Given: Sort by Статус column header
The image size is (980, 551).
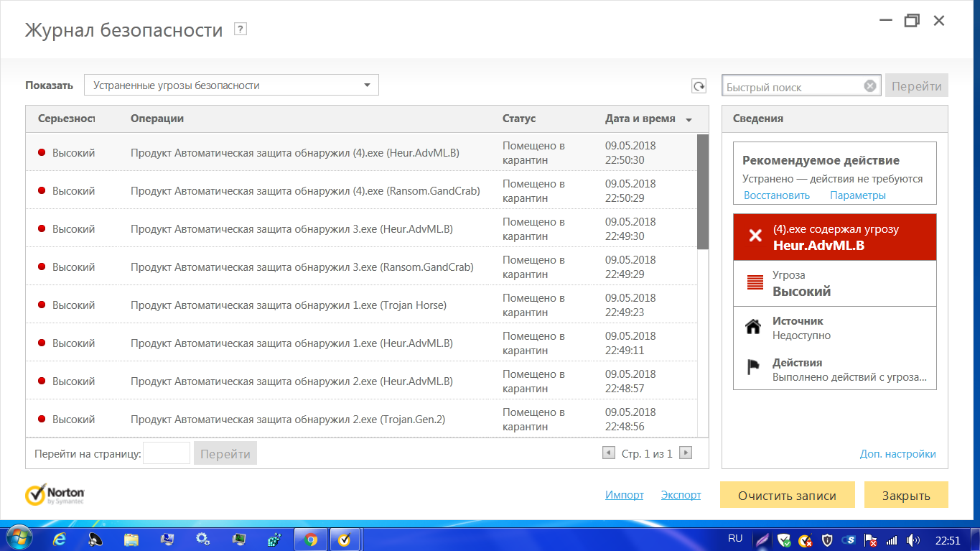Looking at the screenshot, I should [519, 119].
